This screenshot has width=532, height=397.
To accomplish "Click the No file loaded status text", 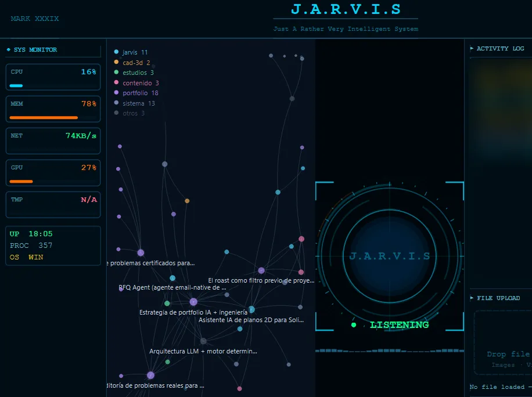I will 501,387.
